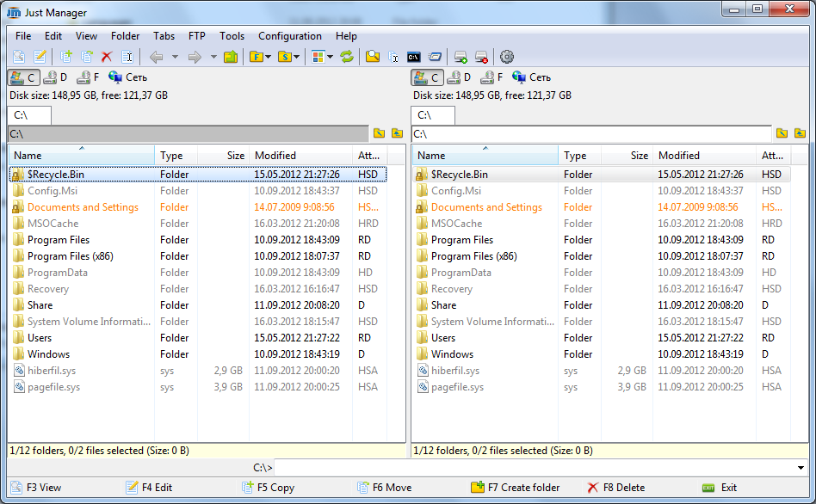This screenshot has width=816, height=504.
Task: Go forward with the right arrow icon
Action: [x=195, y=57]
